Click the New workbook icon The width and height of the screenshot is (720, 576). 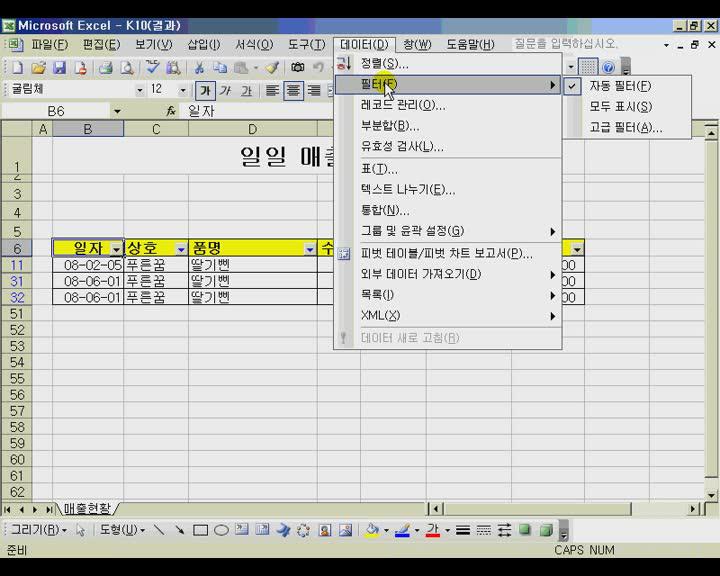pyautogui.click(x=17, y=68)
